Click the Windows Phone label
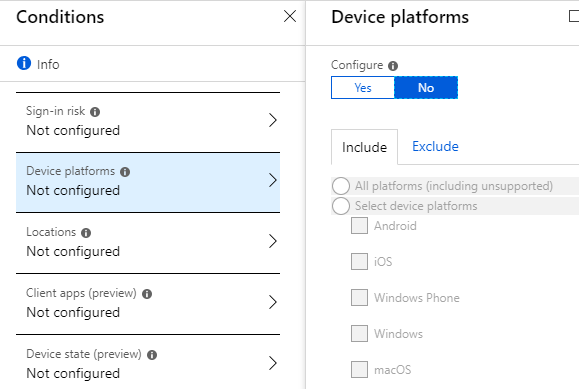The image size is (579, 389). pos(417,298)
